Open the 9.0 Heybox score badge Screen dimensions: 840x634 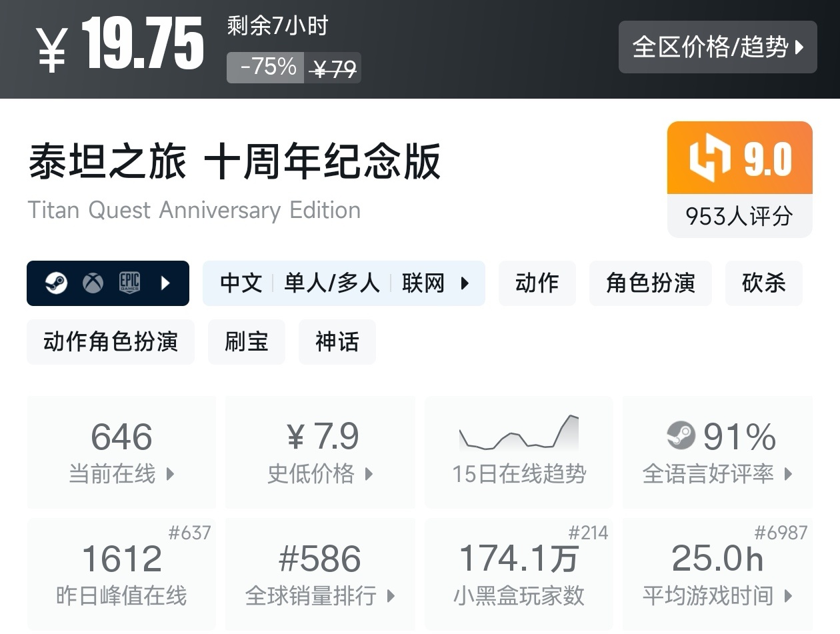click(x=740, y=158)
